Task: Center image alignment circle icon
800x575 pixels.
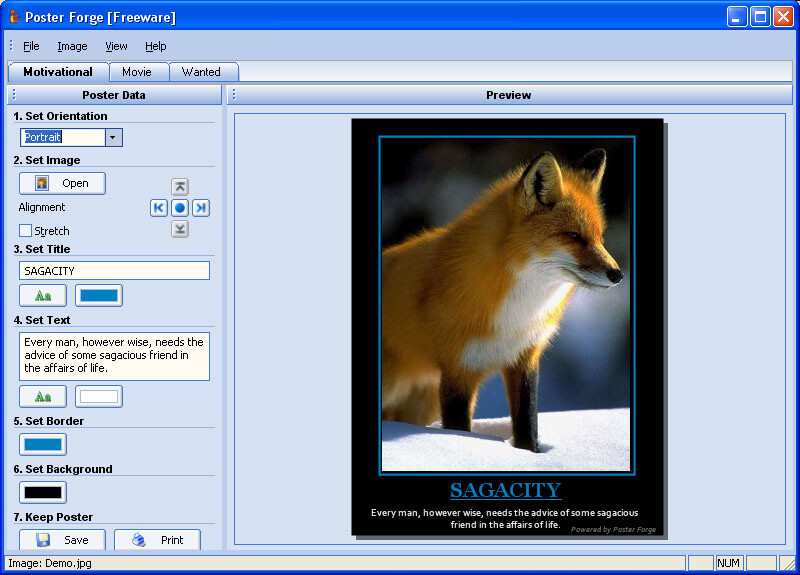Action: coord(180,208)
